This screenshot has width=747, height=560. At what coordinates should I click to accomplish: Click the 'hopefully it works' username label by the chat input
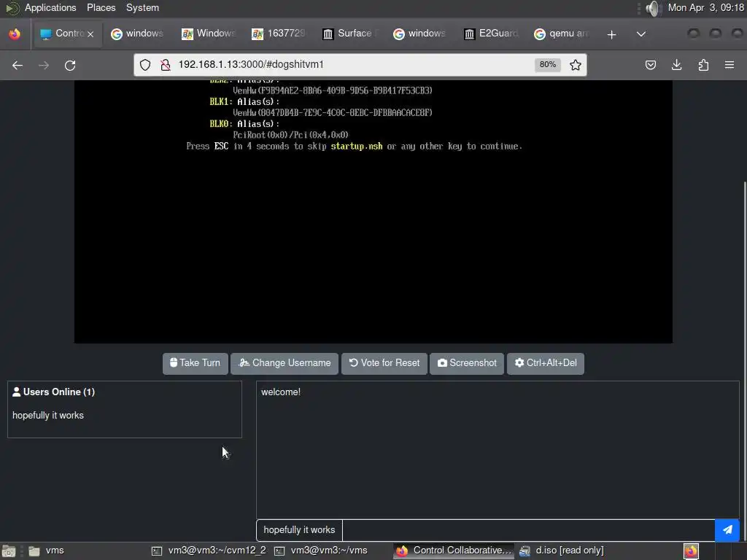pos(299,530)
